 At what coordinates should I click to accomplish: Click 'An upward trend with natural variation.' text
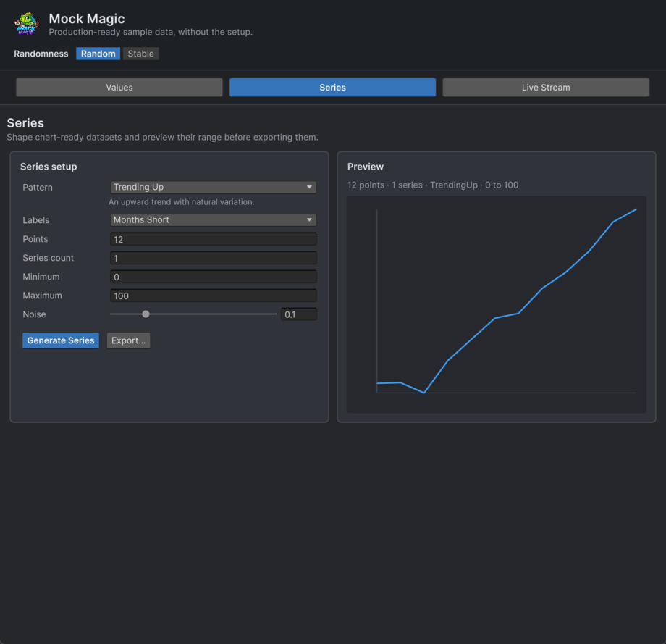182,202
